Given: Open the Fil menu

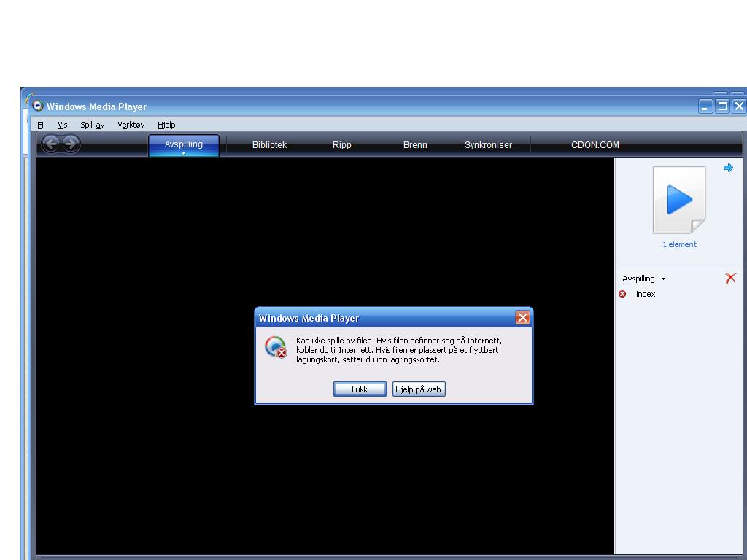Looking at the screenshot, I should [x=41, y=125].
